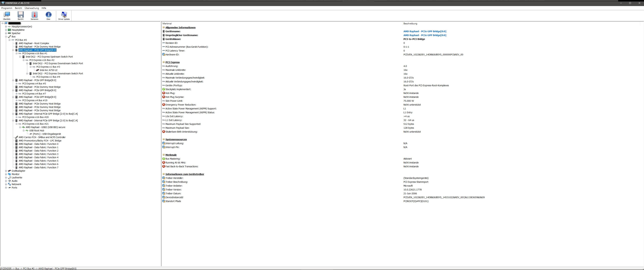The image size is (644, 270).
Task: Click the Ursprünglicher Gerätename value link
Action: 425,35
